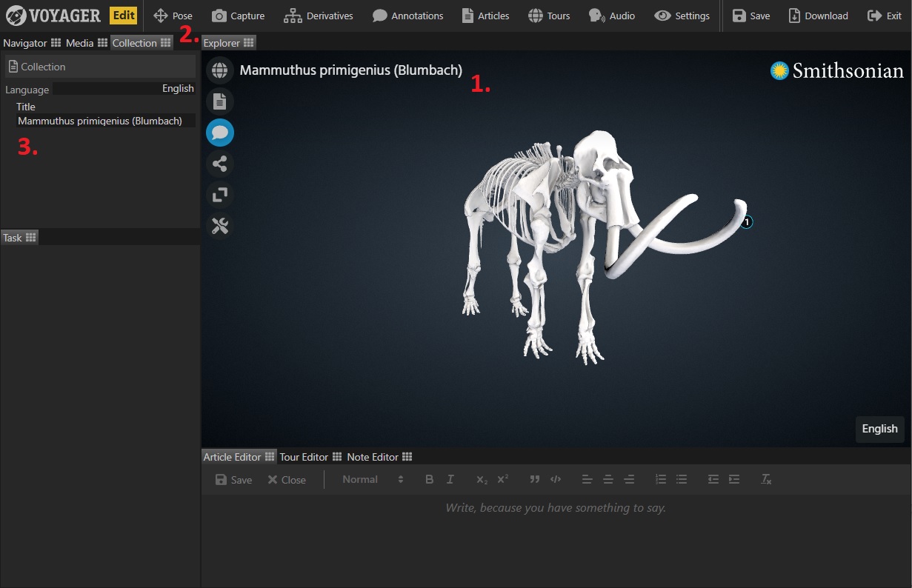Click the share icon in viewer sidebar
The image size is (912, 588).
(x=219, y=164)
